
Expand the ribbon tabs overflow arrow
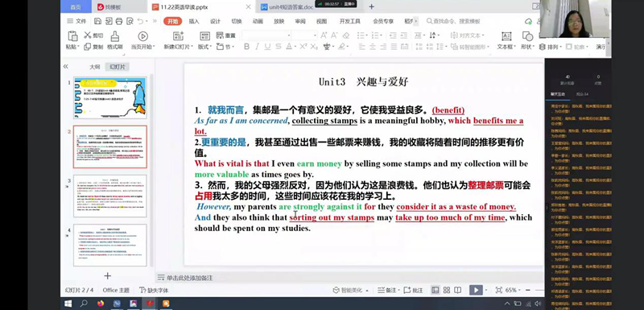[x=416, y=22]
